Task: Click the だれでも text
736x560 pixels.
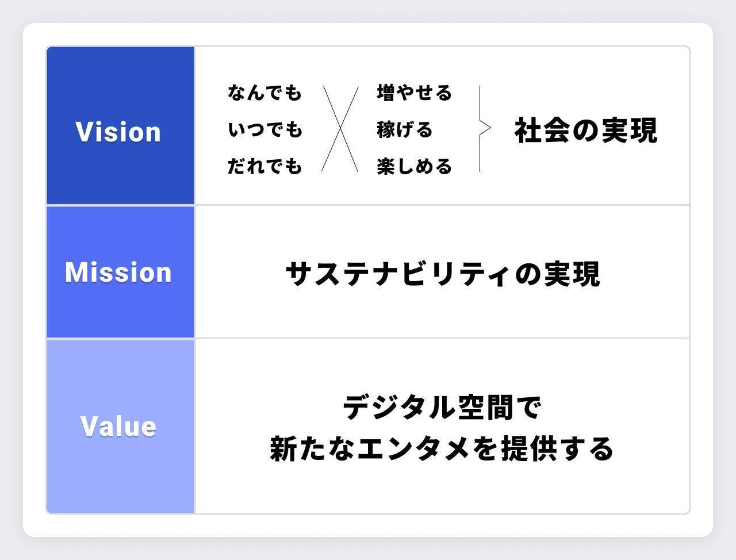Action: (x=264, y=167)
